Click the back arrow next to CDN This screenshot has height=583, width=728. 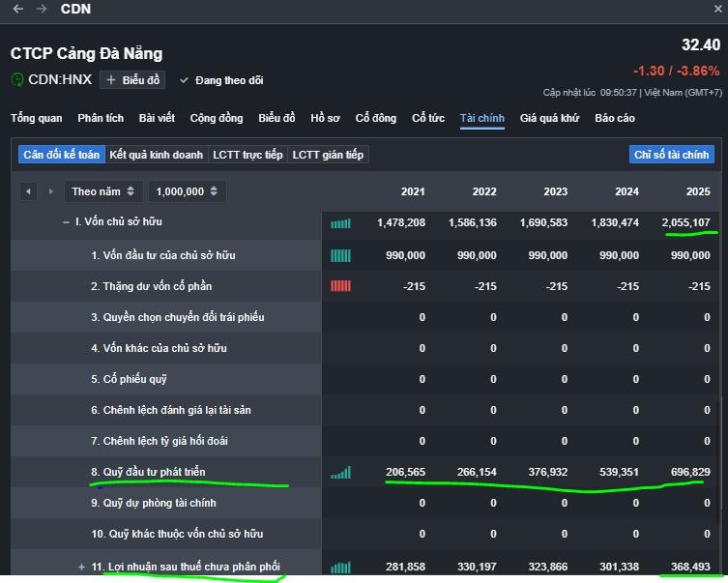coord(18,9)
